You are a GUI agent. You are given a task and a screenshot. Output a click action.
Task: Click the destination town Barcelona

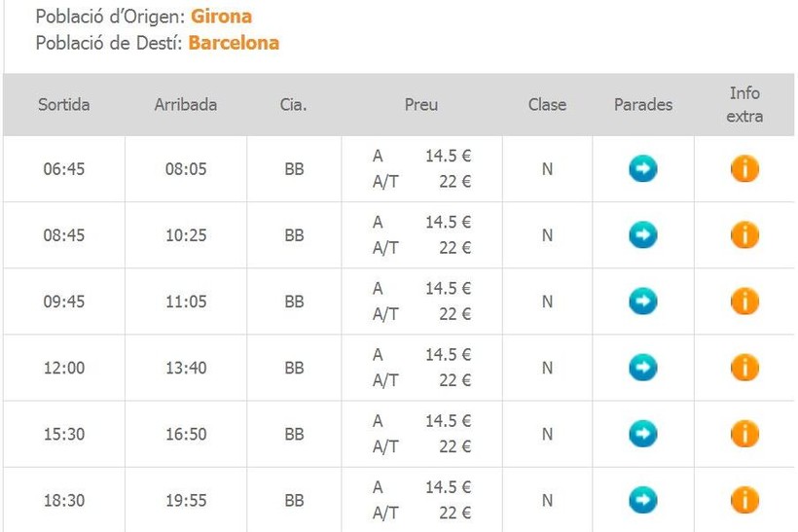point(234,43)
